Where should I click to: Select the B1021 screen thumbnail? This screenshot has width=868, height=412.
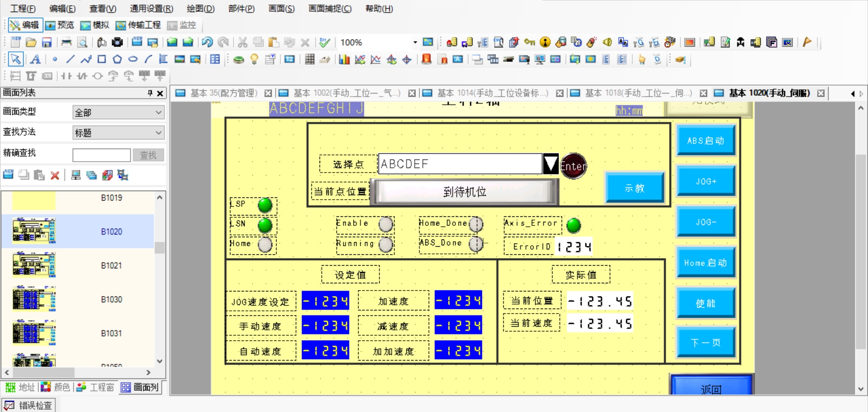pos(34,265)
